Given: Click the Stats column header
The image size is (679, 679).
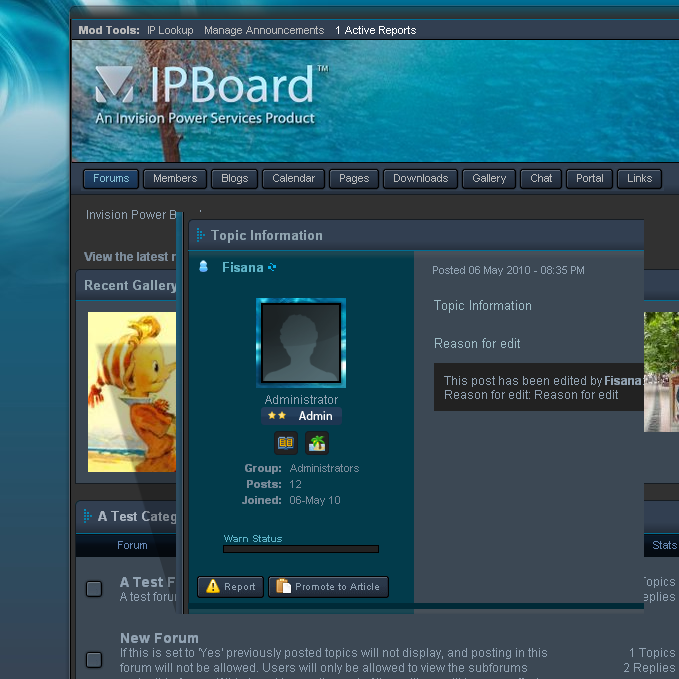Looking at the screenshot, I should click(664, 545).
